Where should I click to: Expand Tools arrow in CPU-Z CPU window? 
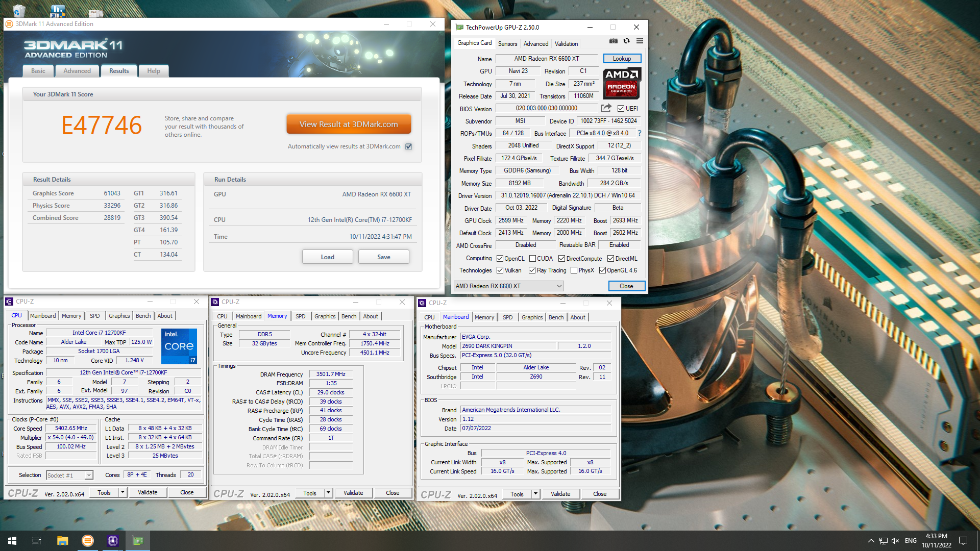point(122,492)
